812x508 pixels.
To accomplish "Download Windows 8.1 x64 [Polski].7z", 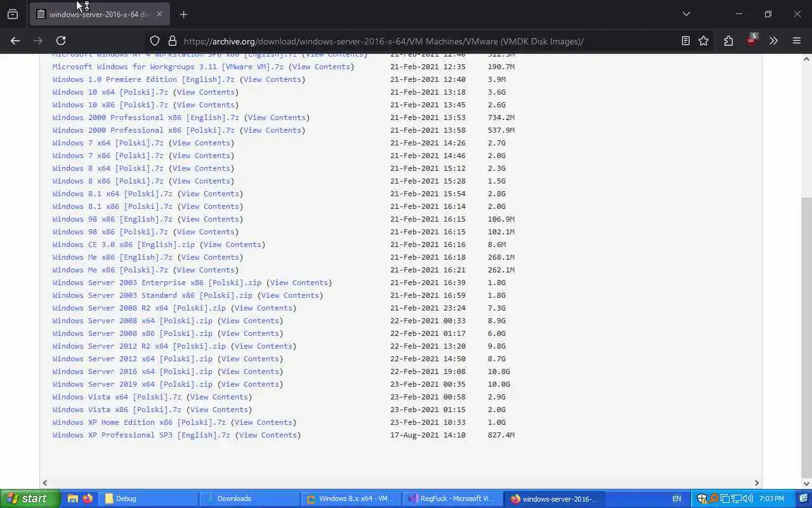I will pyautogui.click(x=112, y=194).
